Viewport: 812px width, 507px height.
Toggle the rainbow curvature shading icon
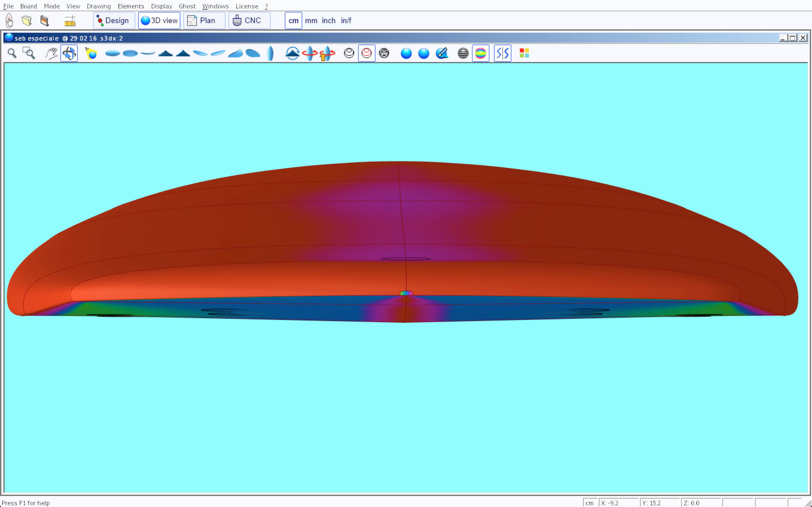tap(480, 53)
